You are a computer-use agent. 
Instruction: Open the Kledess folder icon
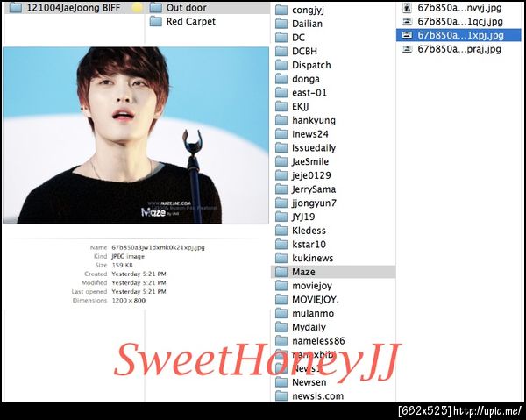[x=281, y=230]
